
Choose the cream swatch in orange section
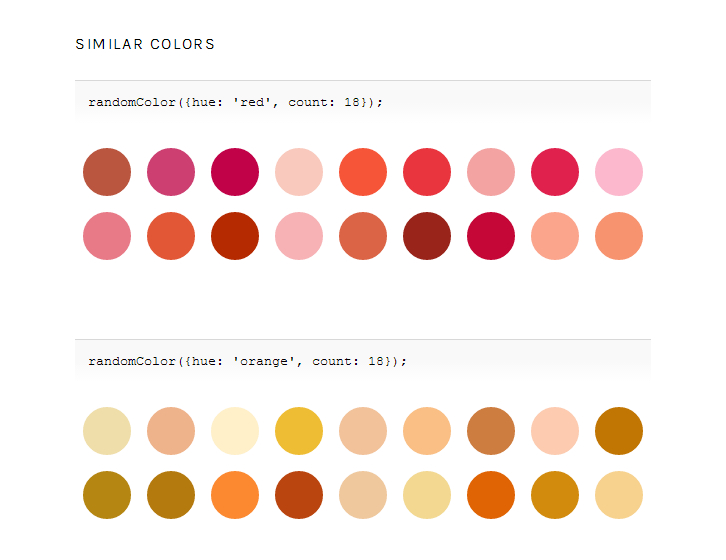235,431
